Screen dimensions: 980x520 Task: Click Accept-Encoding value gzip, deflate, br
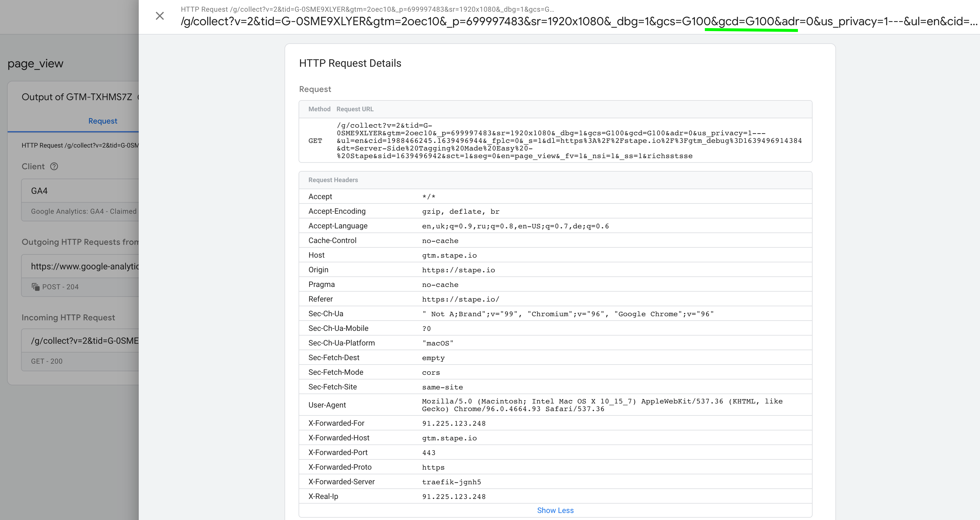(x=460, y=211)
